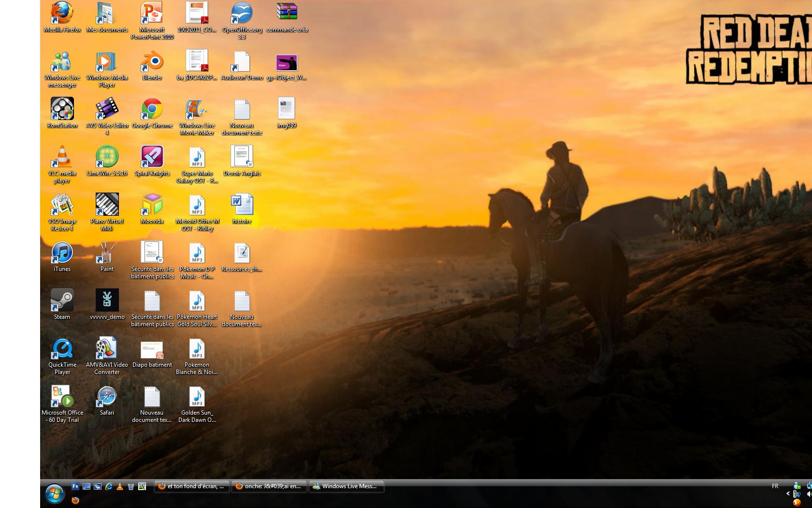
Task: Select the vvvvvv_demo icon
Action: point(107,305)
